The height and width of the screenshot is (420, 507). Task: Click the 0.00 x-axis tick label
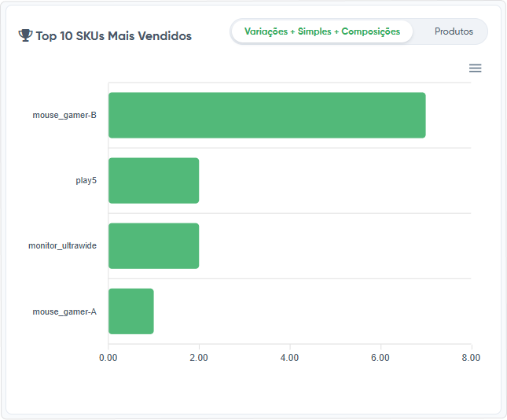[108, 358]
